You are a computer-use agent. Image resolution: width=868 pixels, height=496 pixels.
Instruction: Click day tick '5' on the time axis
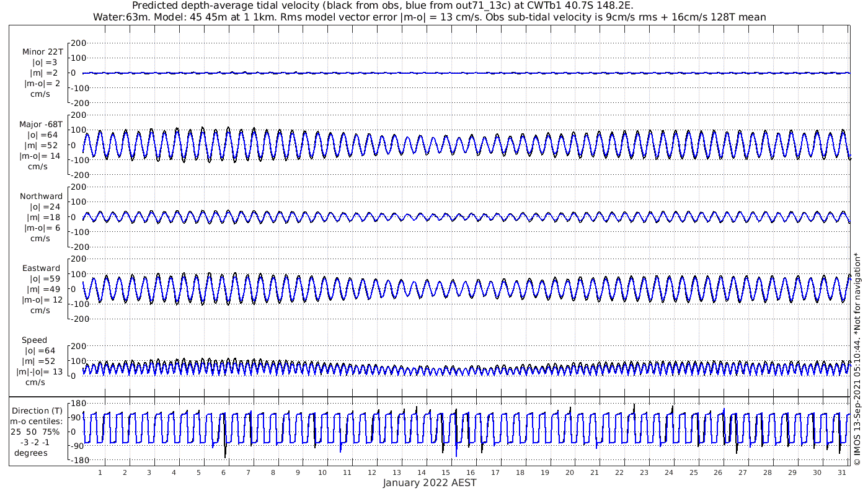pyautogui.click(x=198, y=472)
